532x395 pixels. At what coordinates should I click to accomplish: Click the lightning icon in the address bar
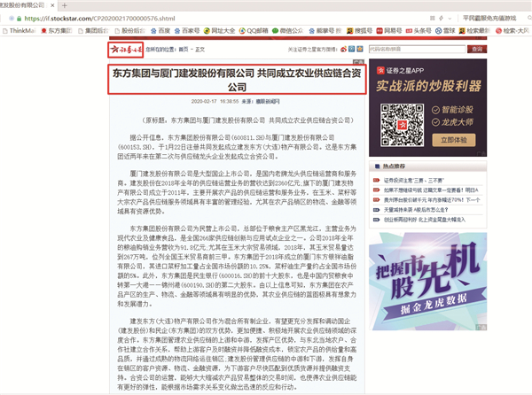pyautogui.click(x=441, y=19)
